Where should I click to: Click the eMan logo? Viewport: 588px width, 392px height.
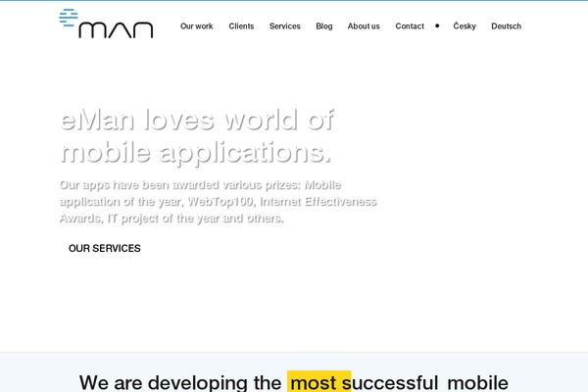[x=106, y=24]
